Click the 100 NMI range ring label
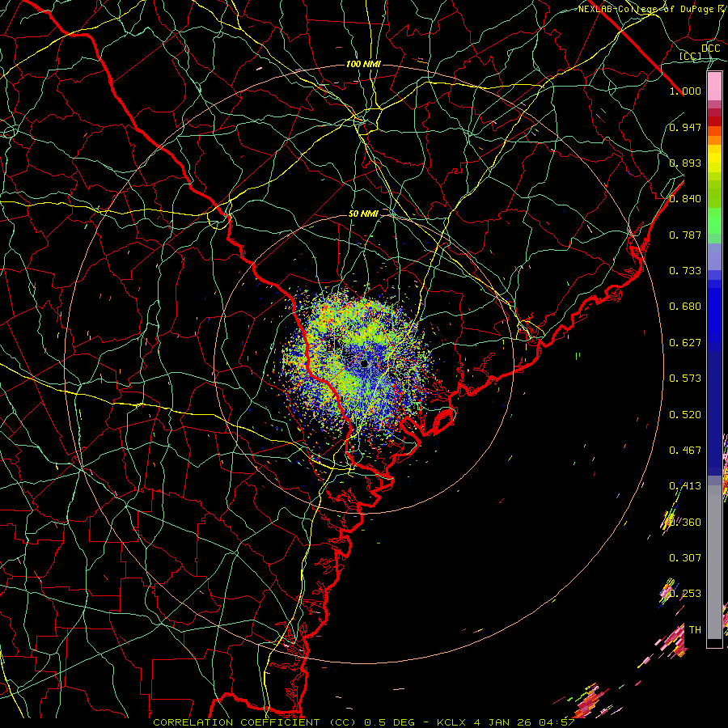Image resolution: width=728 pixels, height=728 pixels. tap(363, 64)
